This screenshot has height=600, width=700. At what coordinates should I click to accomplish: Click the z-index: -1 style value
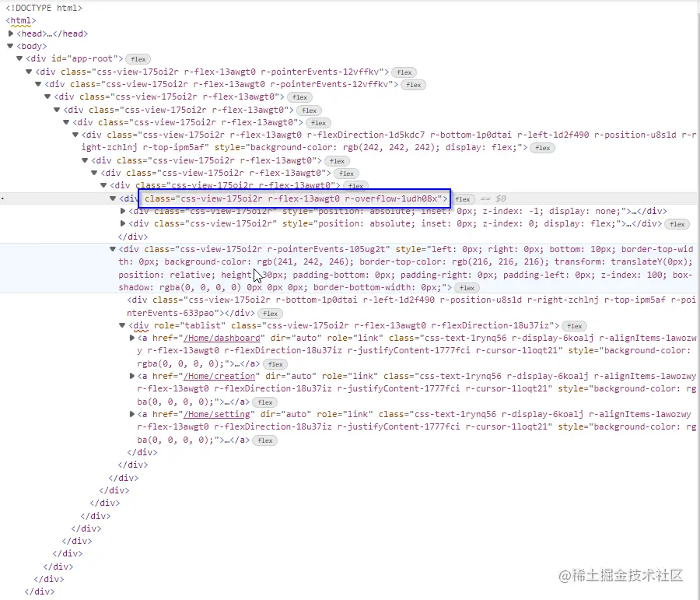coord(513,211)
